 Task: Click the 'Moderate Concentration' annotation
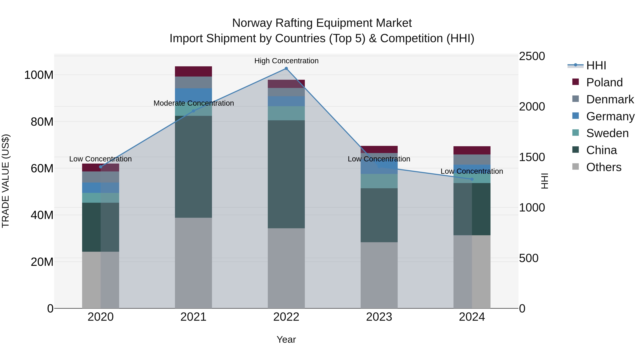194,103
